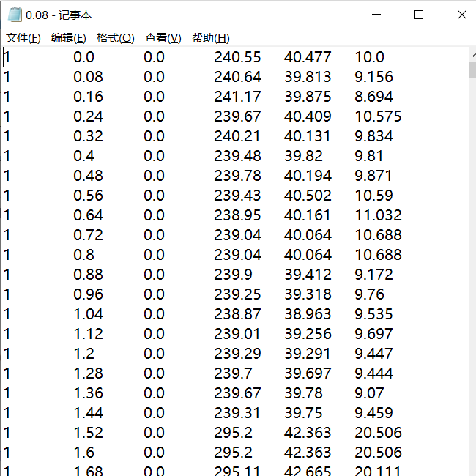
Task: Click the value 40.409
Action: point(308,116)
